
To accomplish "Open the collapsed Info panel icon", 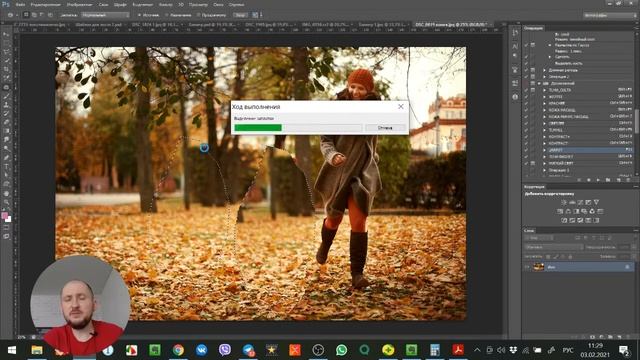I will 515,97.
